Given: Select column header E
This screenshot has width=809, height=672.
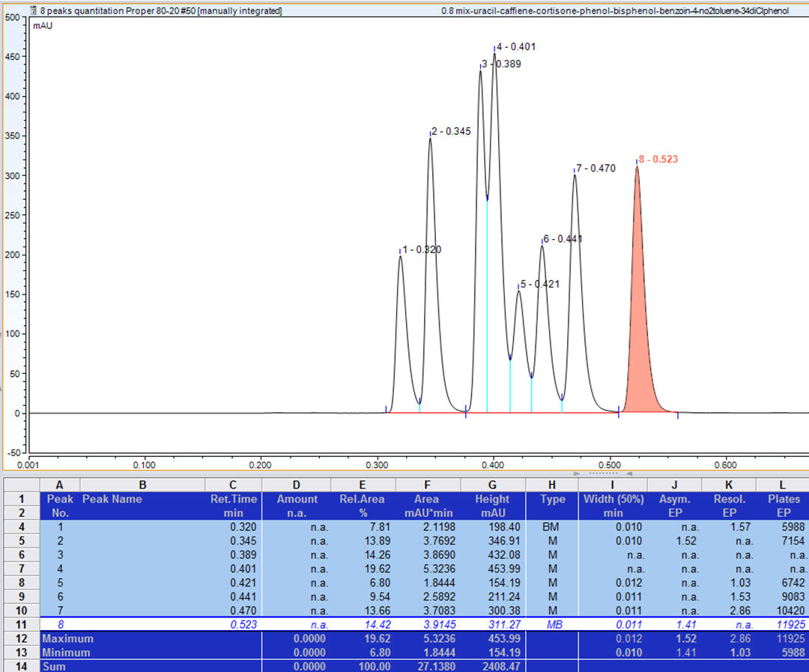Looking at the screenshot, I should 363,485.
